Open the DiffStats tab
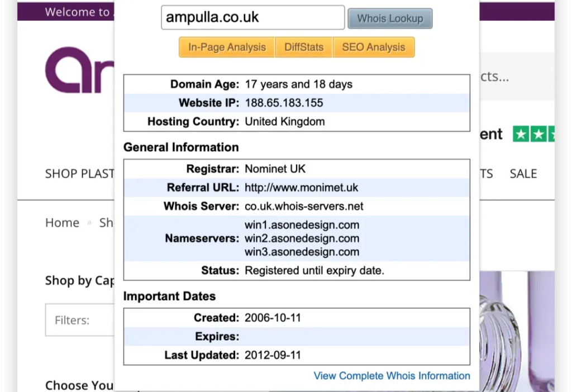The height and width of the screenshot is (392, 572). point(304,47)
